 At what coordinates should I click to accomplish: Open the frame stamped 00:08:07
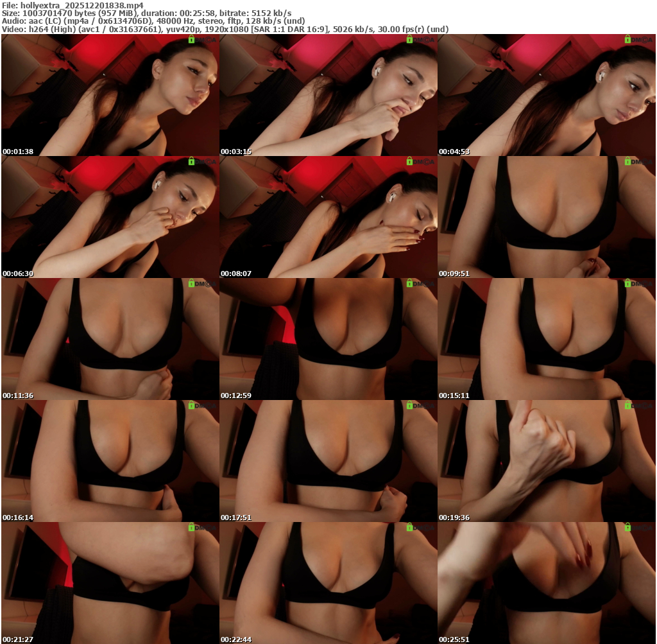pos(328,217)
